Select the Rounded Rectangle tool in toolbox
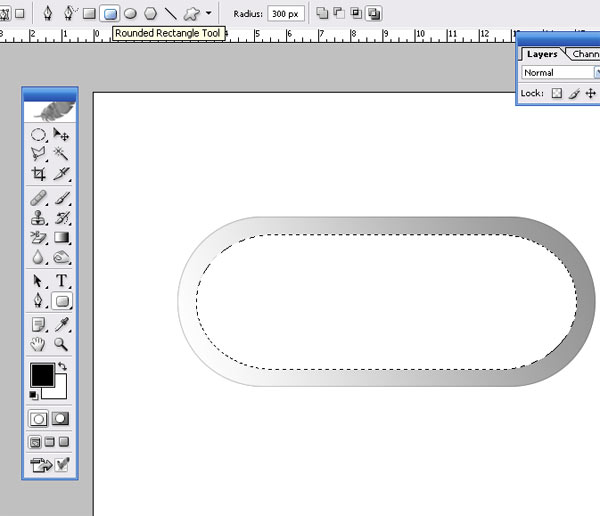The image size is (600, 516). (62, 301)
